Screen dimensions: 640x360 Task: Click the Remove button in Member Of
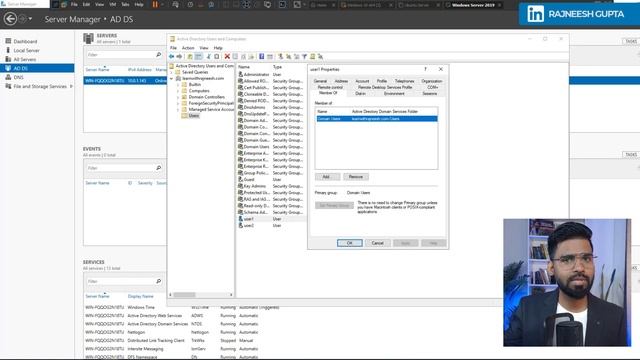[356, 177]
